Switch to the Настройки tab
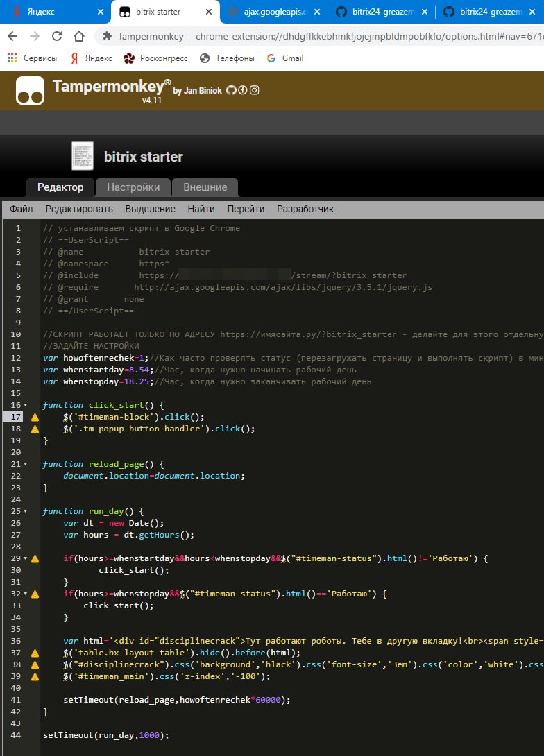 point(133,187)
